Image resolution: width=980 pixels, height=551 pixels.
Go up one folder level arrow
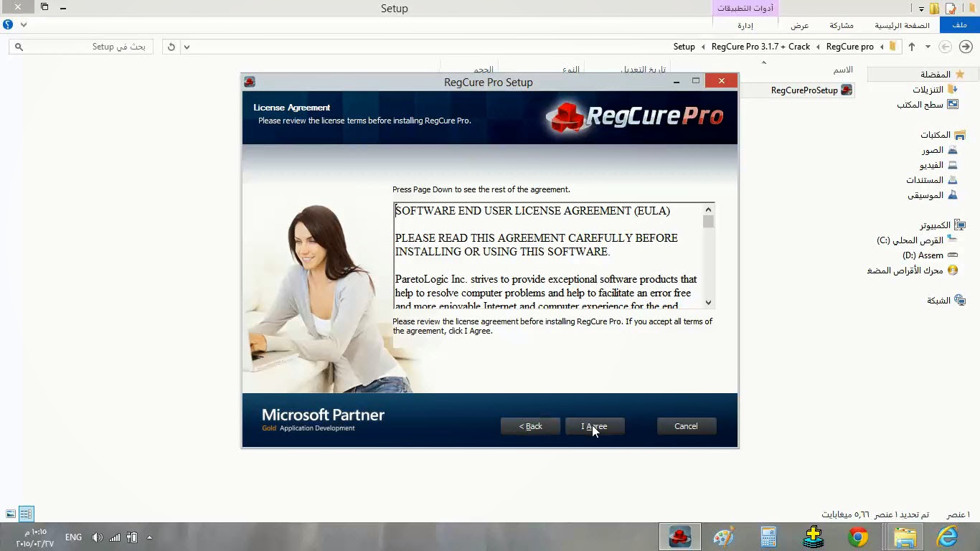pyautogui.click(x=912, y=47)
